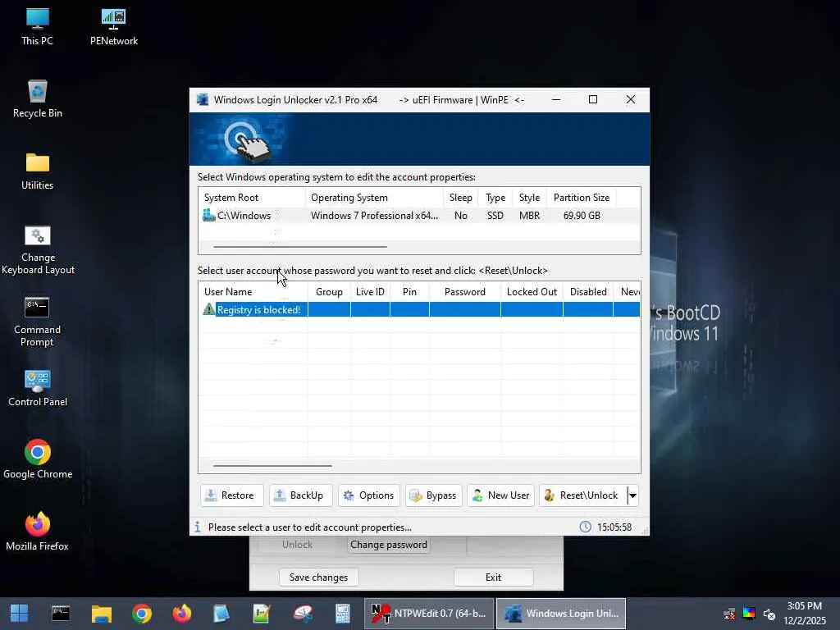This screenshot has width=840, height=630.
Task: Click Exit in the NTPWEdit window
Action: 493,577
